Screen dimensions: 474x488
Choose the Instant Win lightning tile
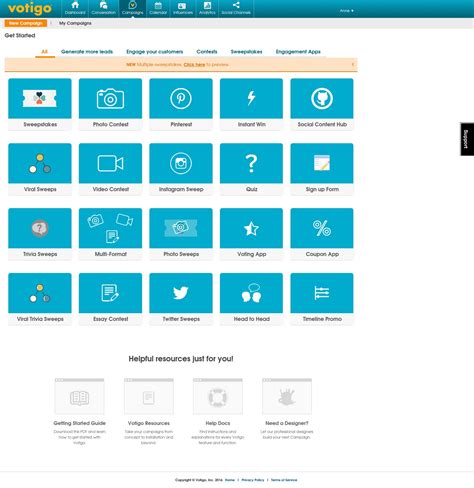click(x=251, y=104)
